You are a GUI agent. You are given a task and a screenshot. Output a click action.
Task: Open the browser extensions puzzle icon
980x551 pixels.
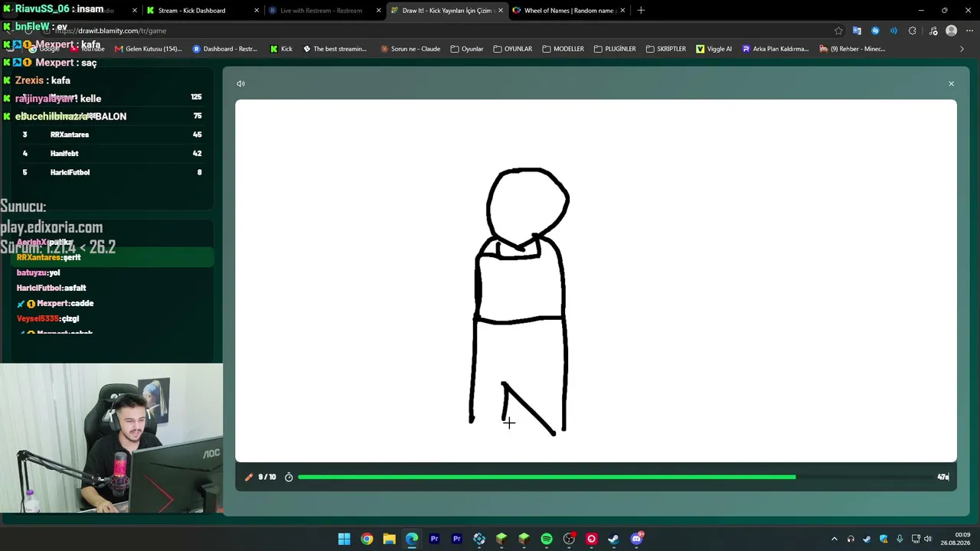coord(912,31)
